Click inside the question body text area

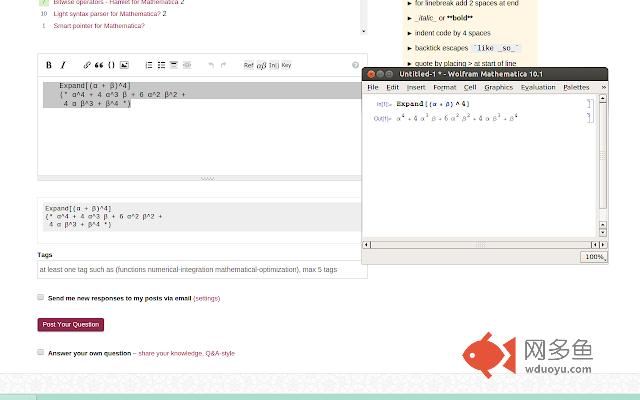pyautogui.click(x=200, y=126)
